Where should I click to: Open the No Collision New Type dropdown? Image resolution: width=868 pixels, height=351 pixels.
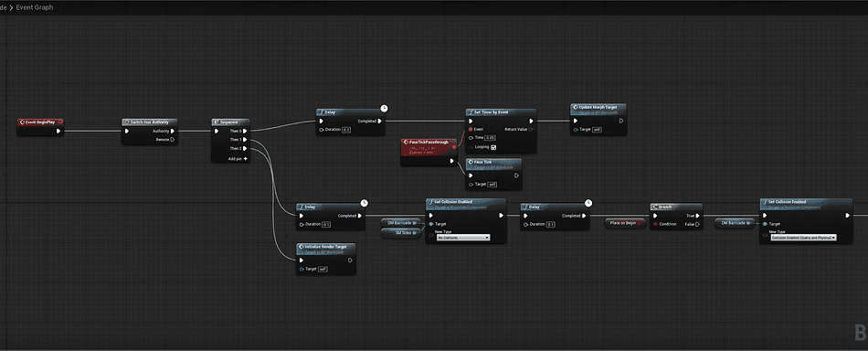(x=463, y=238)
